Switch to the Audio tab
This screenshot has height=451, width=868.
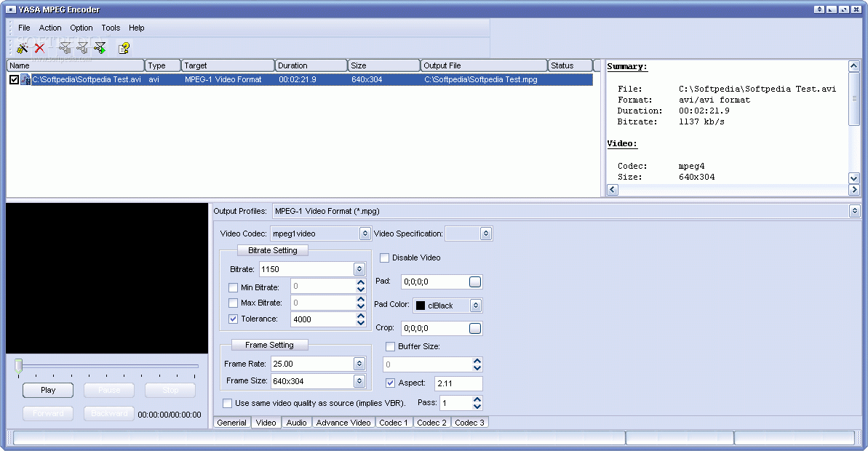tap(296, 423)
